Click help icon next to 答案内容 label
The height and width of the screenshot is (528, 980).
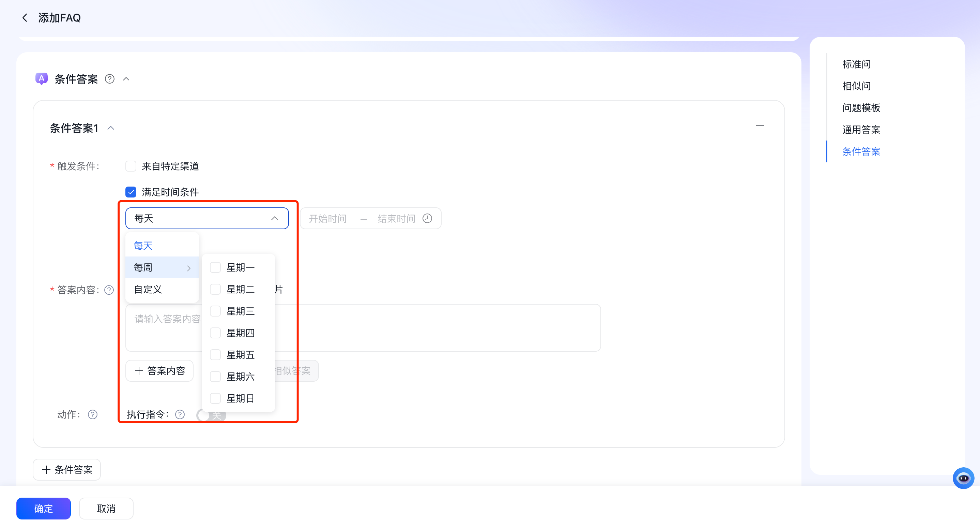(109, 291)
